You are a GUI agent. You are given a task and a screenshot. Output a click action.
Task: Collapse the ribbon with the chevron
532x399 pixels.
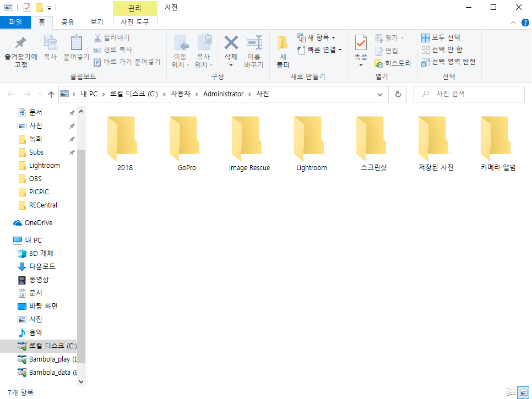click(x=513, y=23)
